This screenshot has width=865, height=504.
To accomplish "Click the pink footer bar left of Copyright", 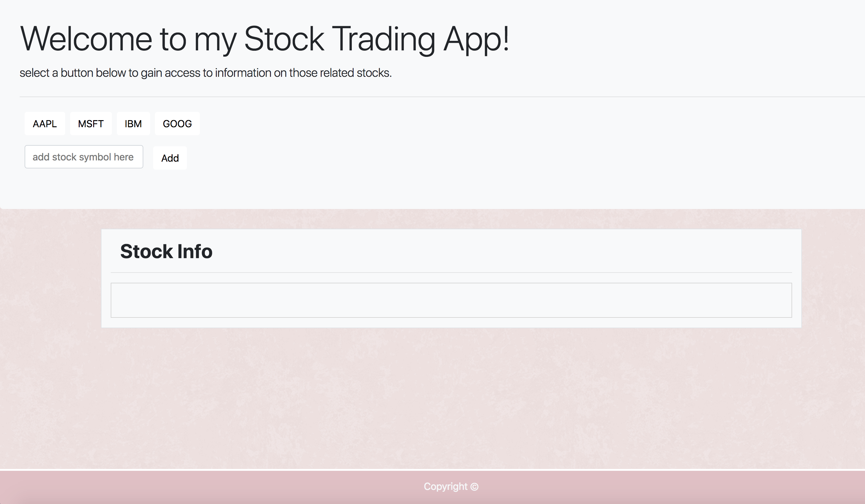I will click(206, 487).
